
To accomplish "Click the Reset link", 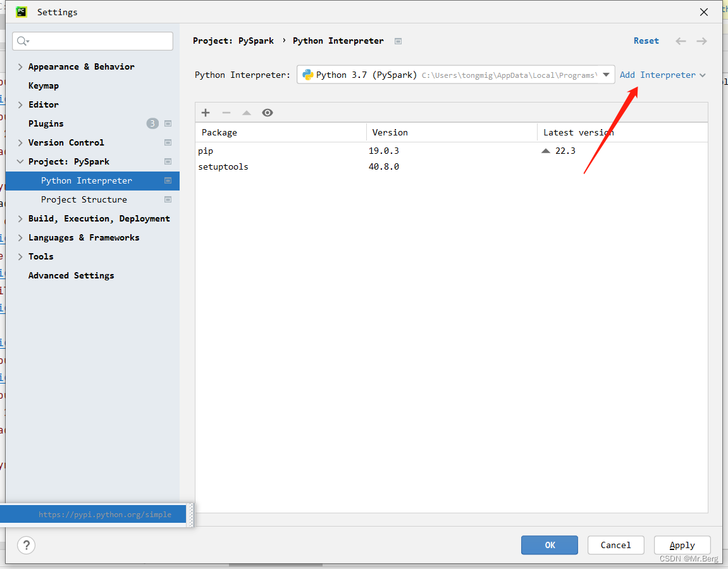I will (646, 41).
